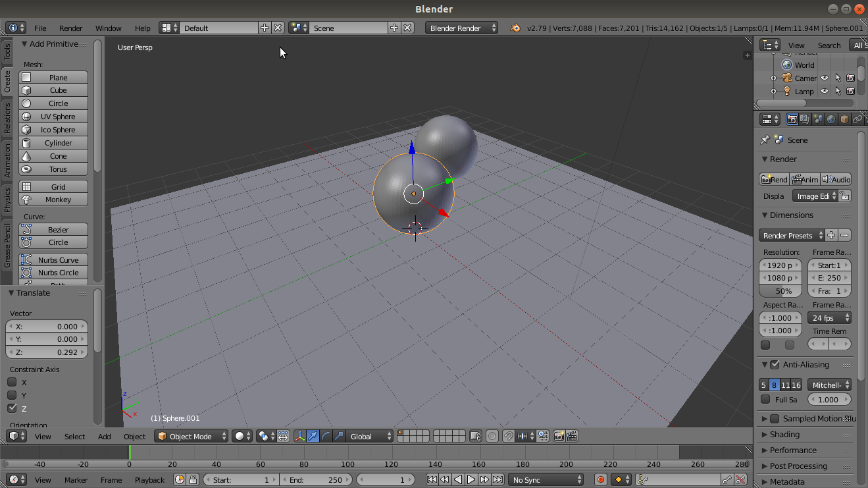The image size is (868, 488).
Task: Open the pivot point selector
Action: click(x=266, y=436)
